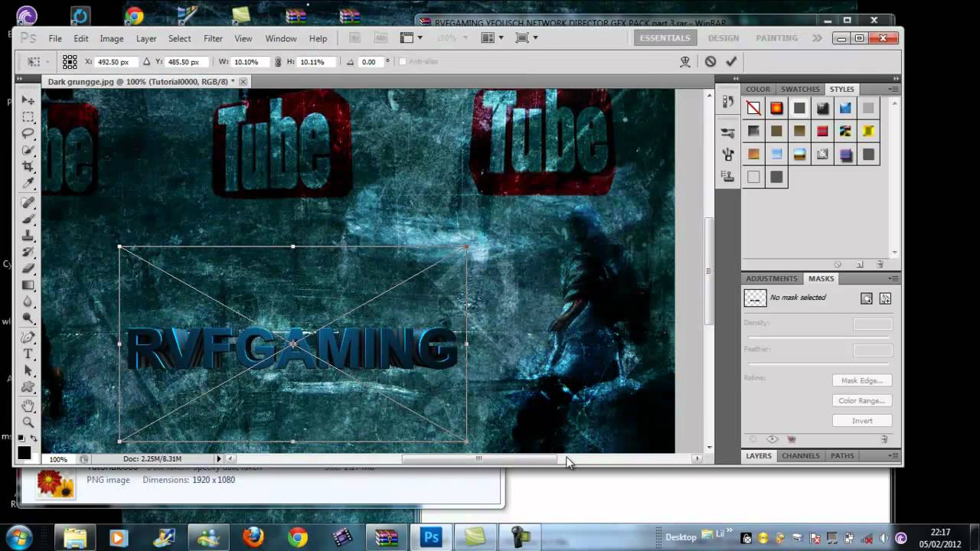Open the view extras dropdown
The width and height of the screenshot is (980, 551).
[410, 38]
